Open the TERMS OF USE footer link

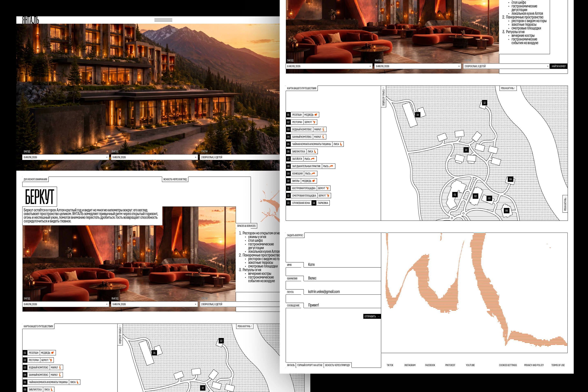pyautogui.click(x=558, y=365)
